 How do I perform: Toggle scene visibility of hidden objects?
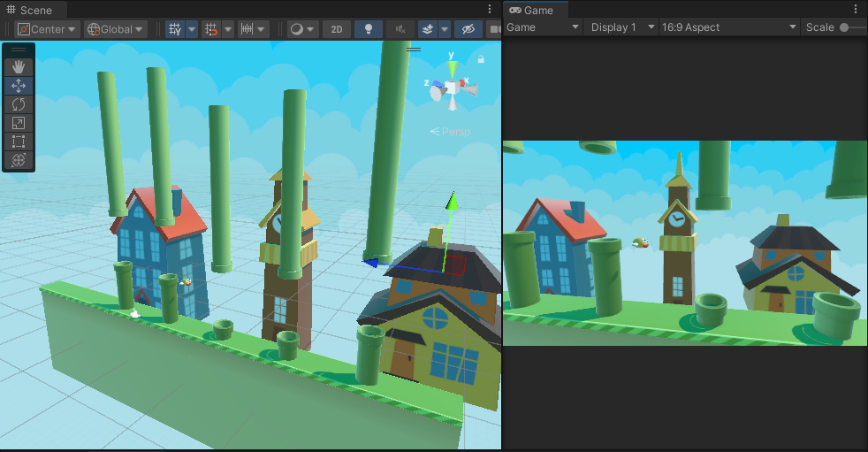[x=468, y=29]
